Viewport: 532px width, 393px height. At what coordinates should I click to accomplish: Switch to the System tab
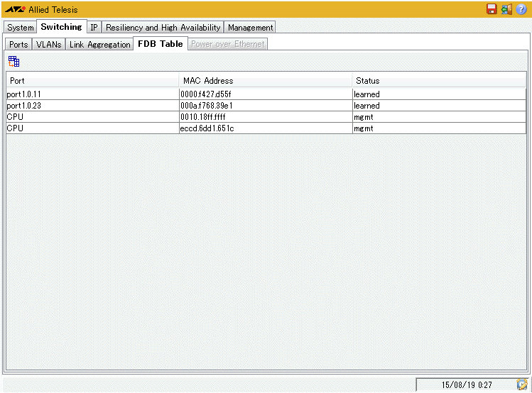click(21, 28)
